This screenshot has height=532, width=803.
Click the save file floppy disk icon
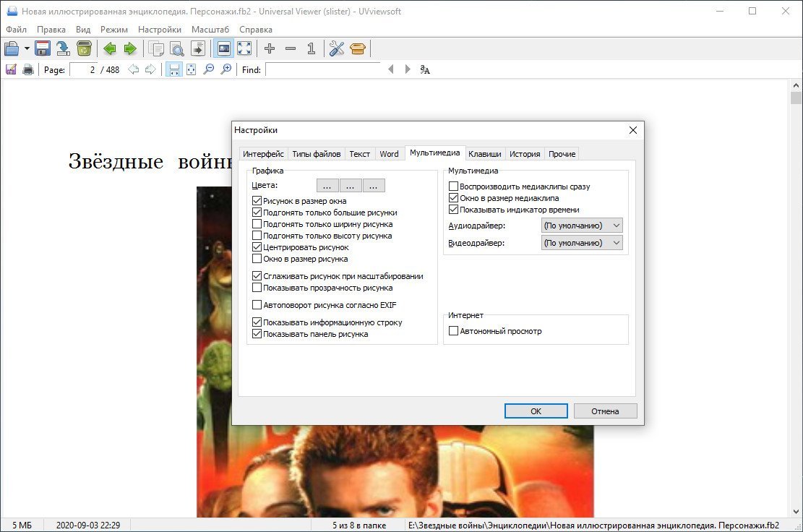tap(43, 48)
